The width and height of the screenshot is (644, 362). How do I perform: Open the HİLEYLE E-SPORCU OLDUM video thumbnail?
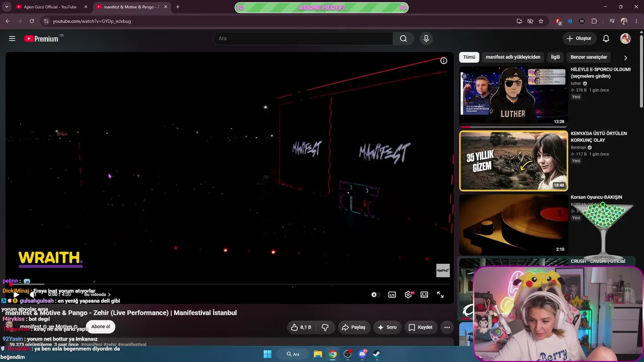tap(513, 97)
